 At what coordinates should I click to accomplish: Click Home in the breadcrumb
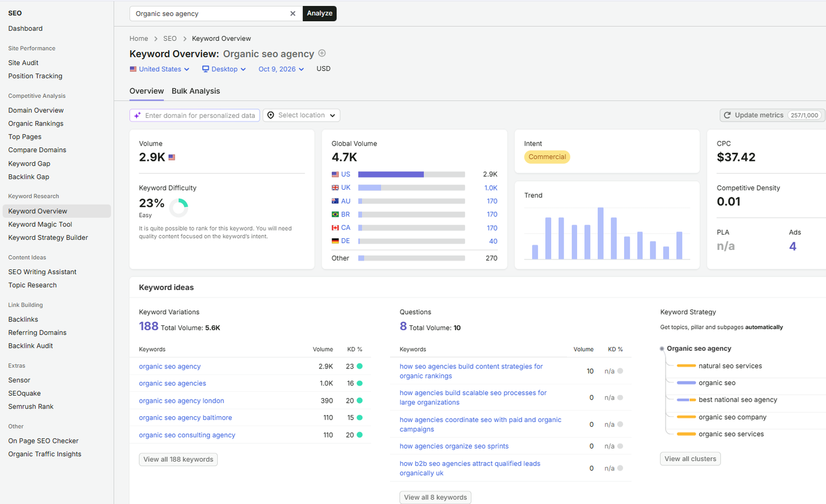[x=139, y=38]
